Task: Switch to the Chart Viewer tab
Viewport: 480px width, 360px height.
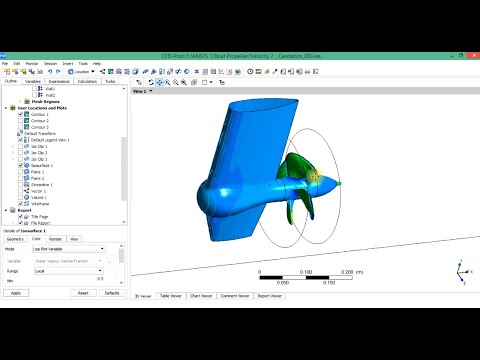Action: 201,296
